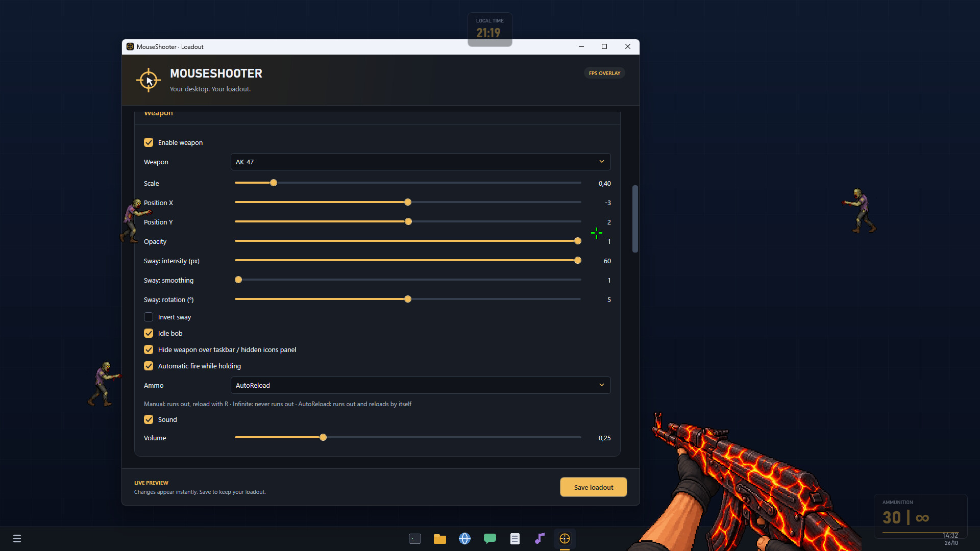Click the Volume slider handle

(x=323, y=437)
